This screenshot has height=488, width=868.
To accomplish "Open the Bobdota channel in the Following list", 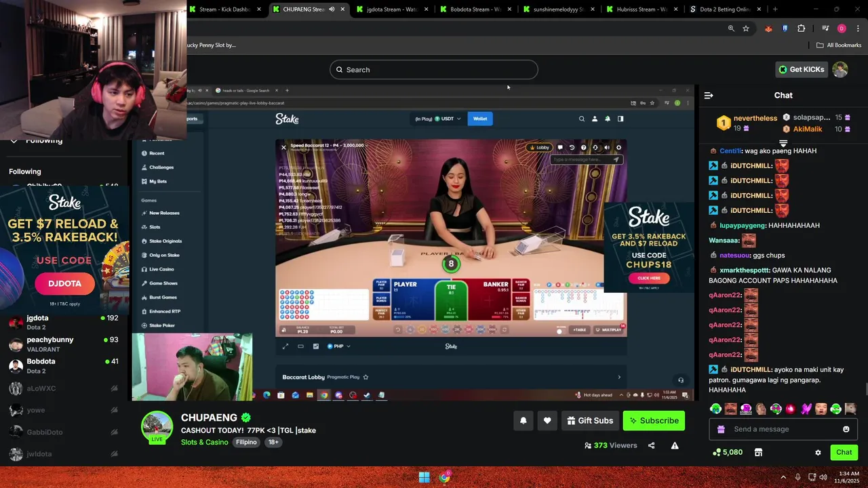I will (x=64, y=365).
